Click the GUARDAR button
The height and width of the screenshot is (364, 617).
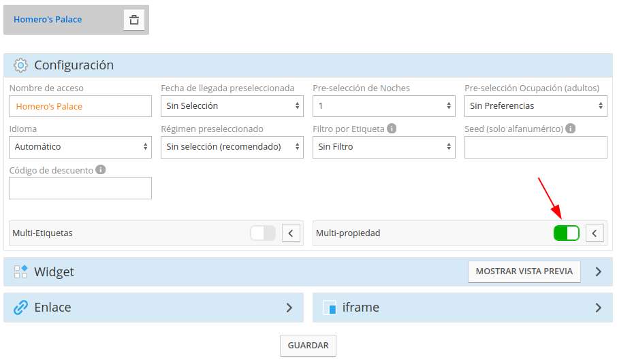point(308,346)
